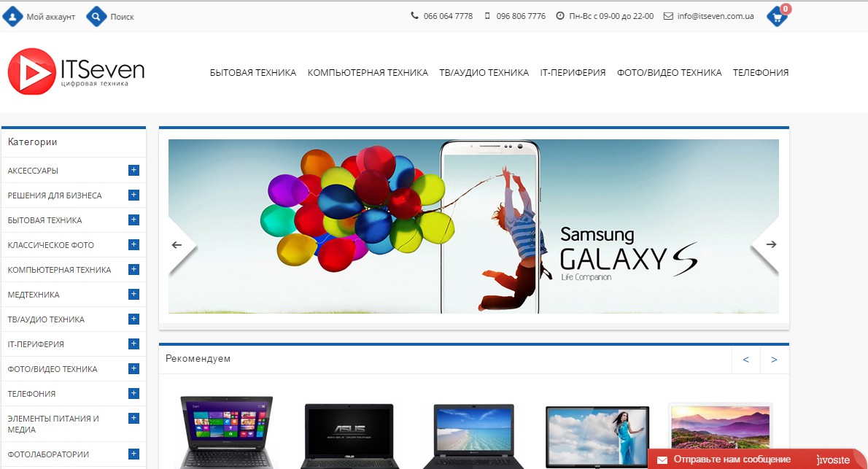Click Отправьте нам сообщение chat button

point(732,460)
